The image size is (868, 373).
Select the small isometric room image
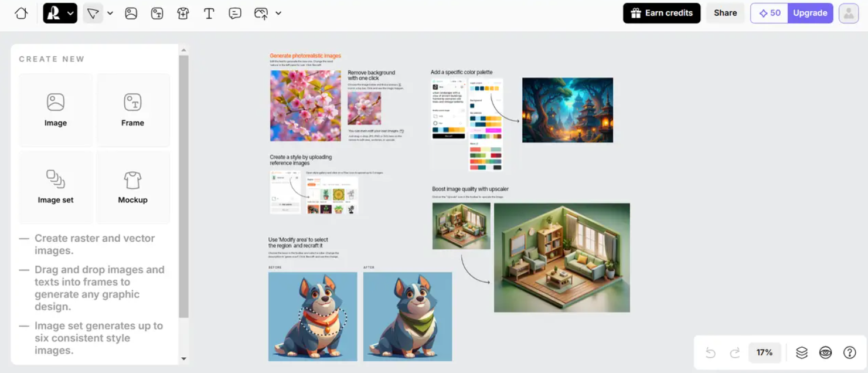click(x=461, y=226)
